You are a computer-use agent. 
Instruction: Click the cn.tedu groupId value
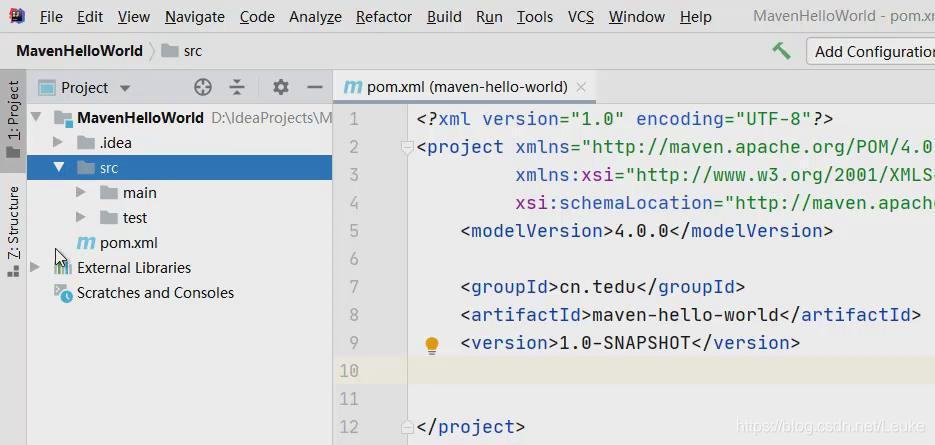click(597, 287)
